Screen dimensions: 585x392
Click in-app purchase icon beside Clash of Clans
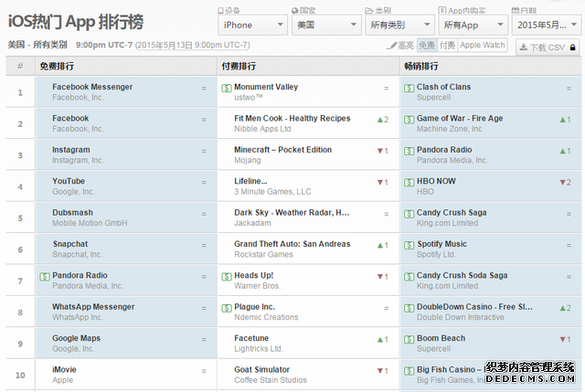tap(409, 88)
